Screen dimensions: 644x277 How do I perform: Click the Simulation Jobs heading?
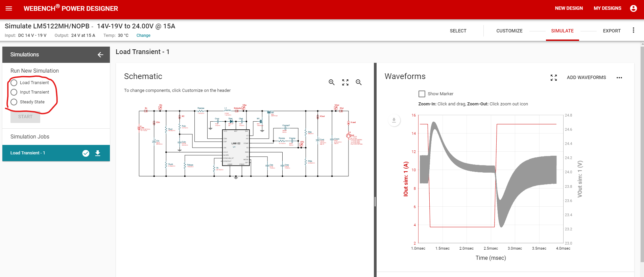[x=30, y=137]
